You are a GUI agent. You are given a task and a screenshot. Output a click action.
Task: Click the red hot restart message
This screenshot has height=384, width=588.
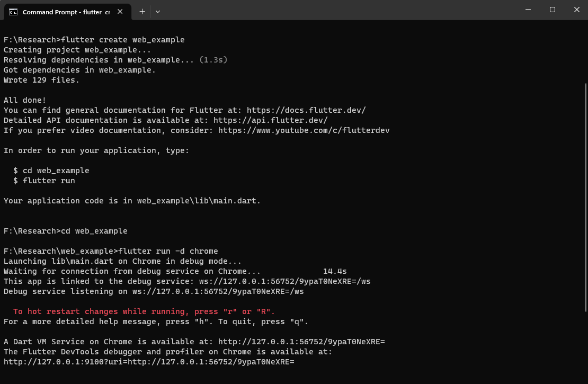(144, 311)
